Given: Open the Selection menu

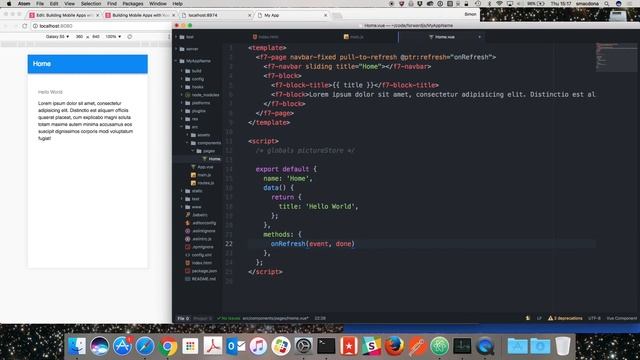Looking at the screenshot, I should pyautogui.click(x=91, y=4).
